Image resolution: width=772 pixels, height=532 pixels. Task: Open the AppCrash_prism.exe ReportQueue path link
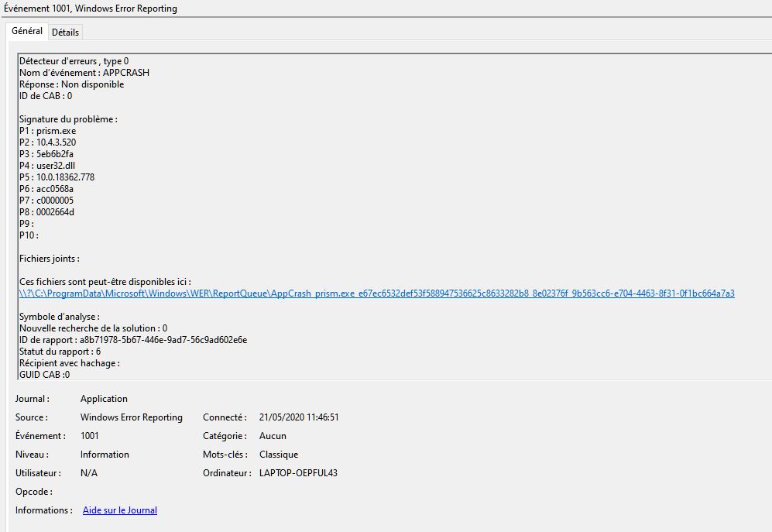pos(376,293)
